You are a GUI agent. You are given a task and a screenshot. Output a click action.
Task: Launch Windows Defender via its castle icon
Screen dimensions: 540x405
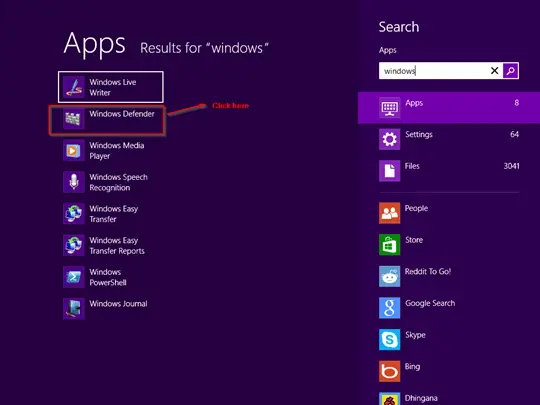(x=74, y=119)
